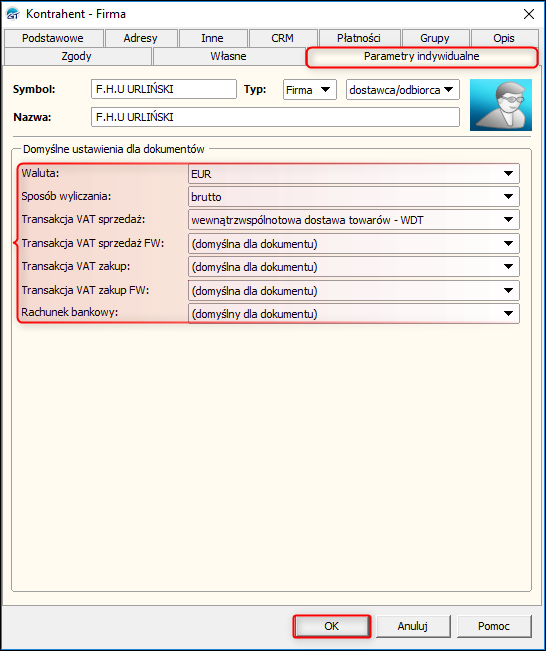
Task: Open help with Pomoc button
Action: point(494,626)
